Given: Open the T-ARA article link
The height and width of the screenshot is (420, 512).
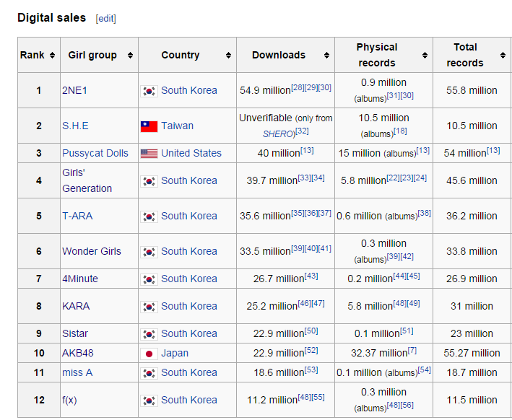Looking at the screenshot, I should pos(77,216).
